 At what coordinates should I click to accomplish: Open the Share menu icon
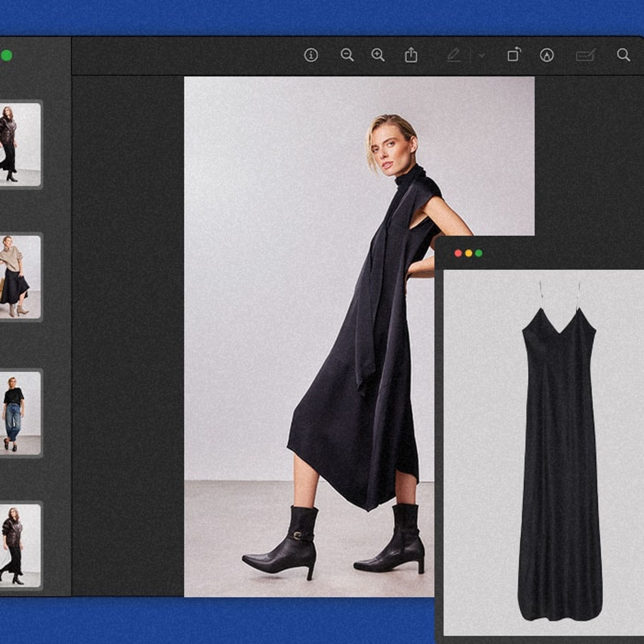tap(411, 55)
